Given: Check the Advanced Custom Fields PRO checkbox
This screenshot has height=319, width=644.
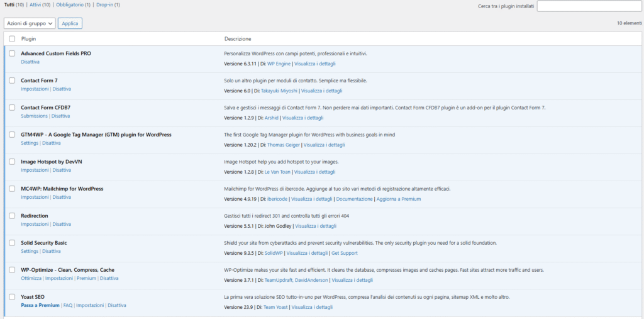Looking at the screenshot, I should coord(12,53).
